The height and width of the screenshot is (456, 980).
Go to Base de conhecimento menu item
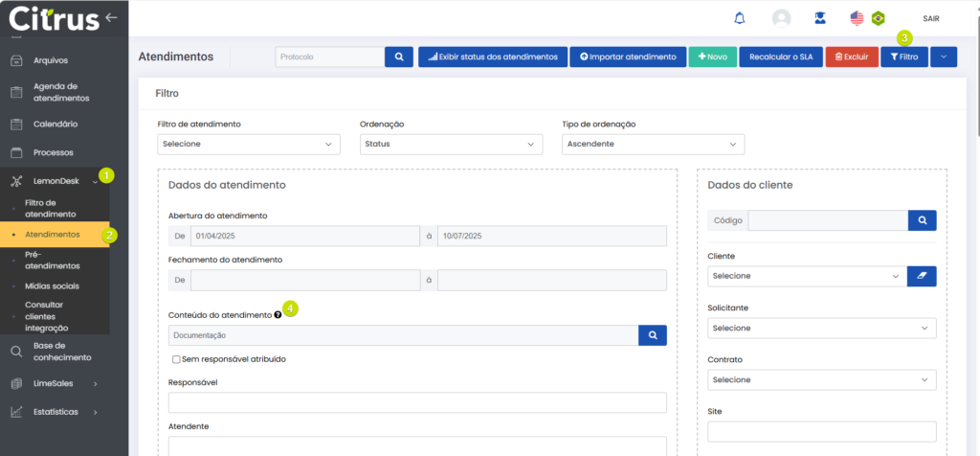pos(61,352)
